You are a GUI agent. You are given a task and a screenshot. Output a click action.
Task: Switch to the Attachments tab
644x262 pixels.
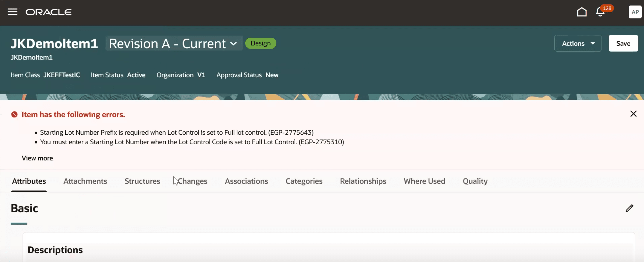click(85, 181)
